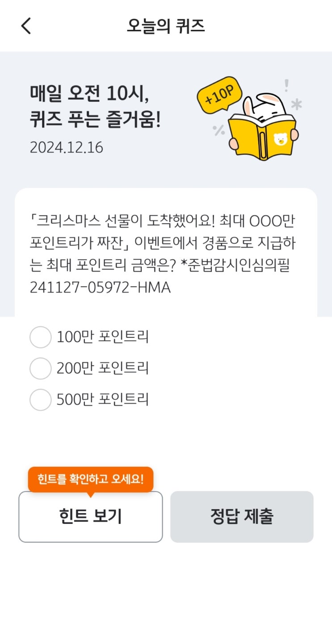Click the bear face logo on the book
Screen dimensions: 332x644
[x=280, y=139]
